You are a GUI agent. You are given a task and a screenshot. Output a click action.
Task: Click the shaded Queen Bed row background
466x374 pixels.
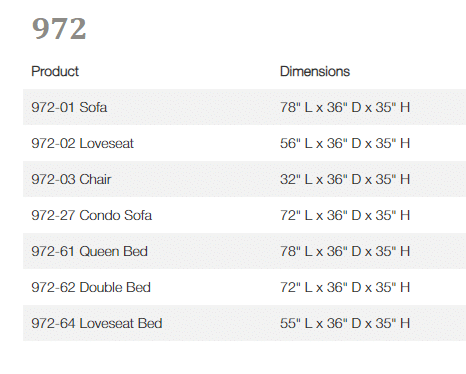click(x=244, y=251)
